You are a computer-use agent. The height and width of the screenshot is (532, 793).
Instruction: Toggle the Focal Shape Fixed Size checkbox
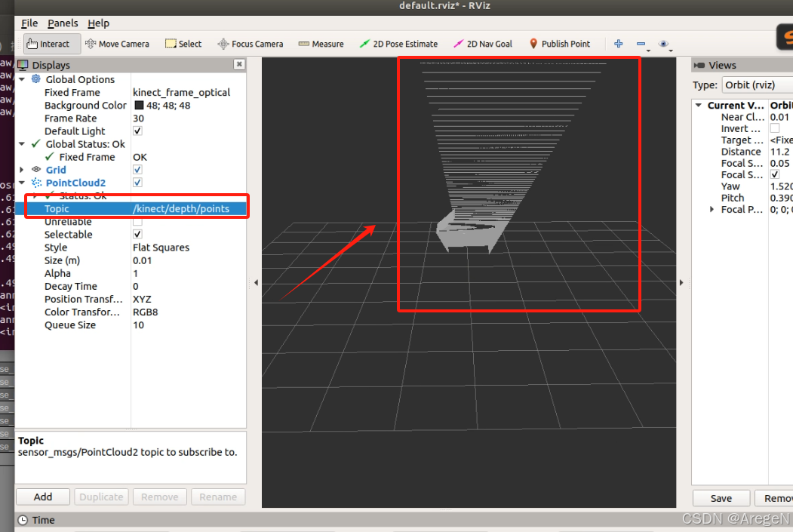coord(775,174)
